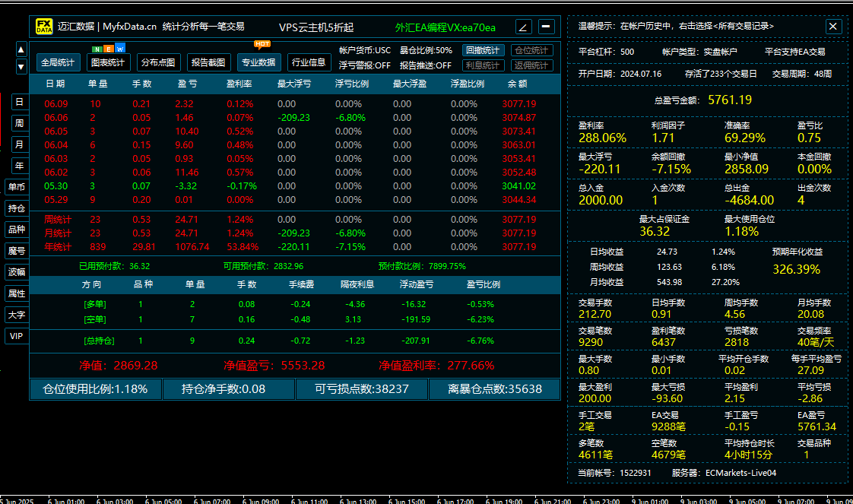Select the 魔号 sidebar button
853x504 pixels.
point(17,251)
